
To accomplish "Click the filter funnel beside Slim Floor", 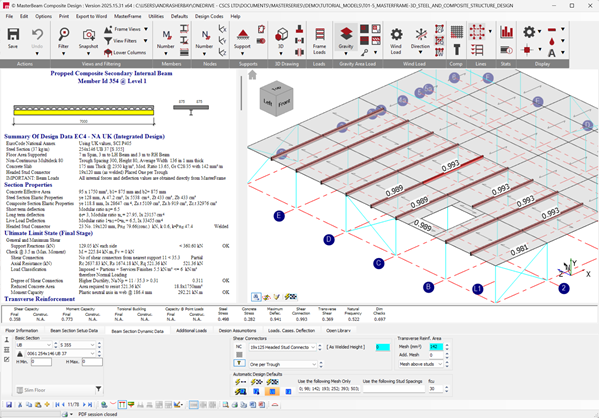I will pyautogui.click(x=98, y=389).
